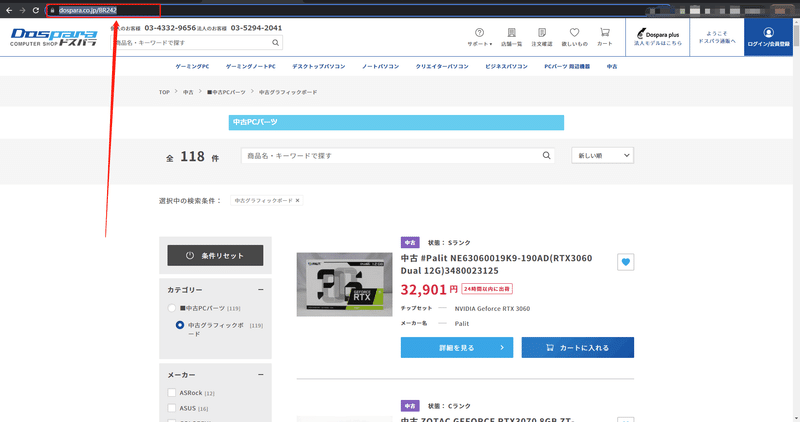Click the 32,901 円 price
This screenshot has height=422, width=800.
pyautogui.click(x=429, y=289)
